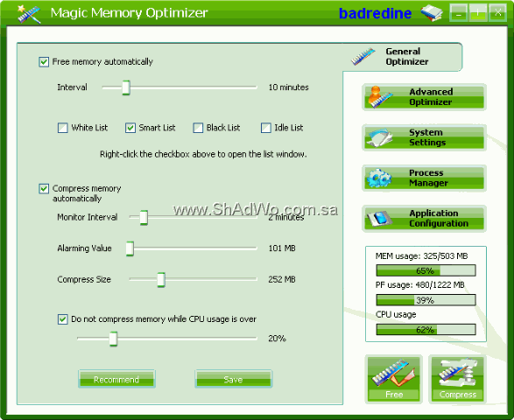Viewport: 514px width, 420px height.
Task: Enable the Idle List checkbox
Action: click(266, 128)
